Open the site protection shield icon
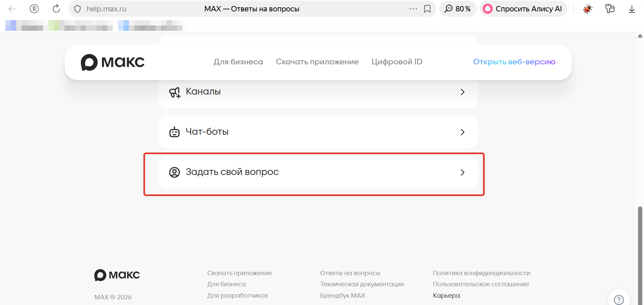Screen dimensions: 644x305 pyautogui.click(x=77, y=9)
